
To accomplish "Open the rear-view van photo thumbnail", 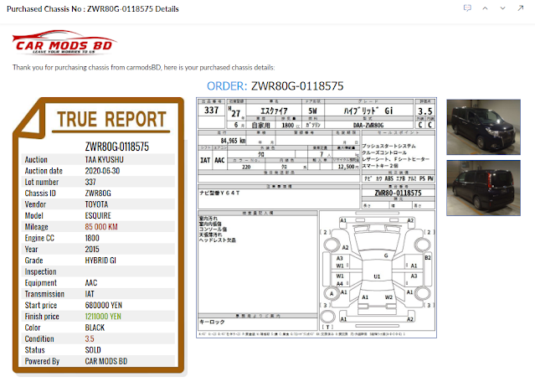I will click(483, 188).
